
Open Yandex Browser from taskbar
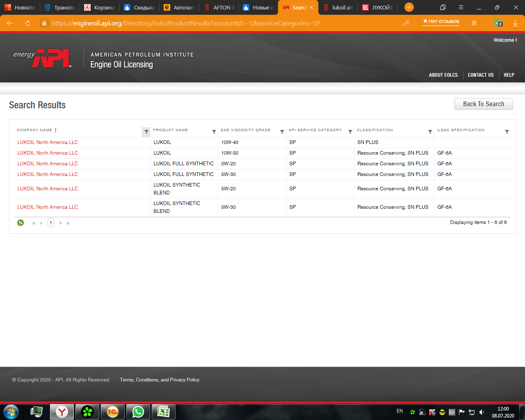(x=62, y=412)
